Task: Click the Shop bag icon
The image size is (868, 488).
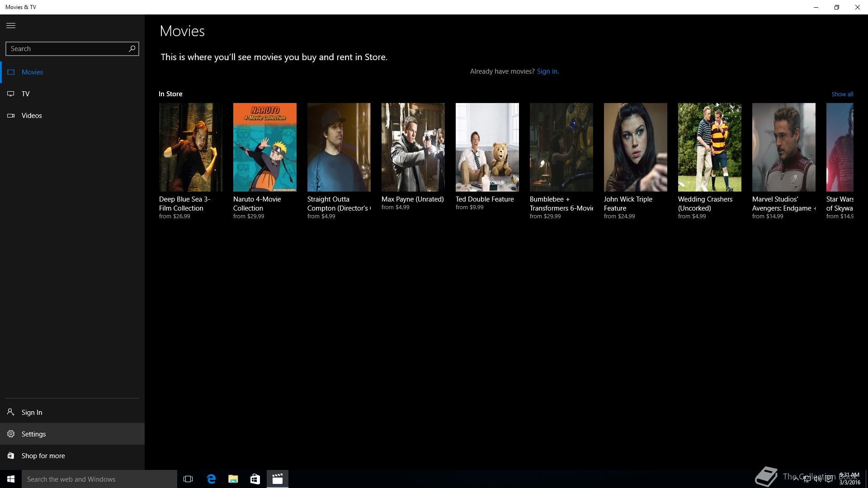Action: [11, 455]
